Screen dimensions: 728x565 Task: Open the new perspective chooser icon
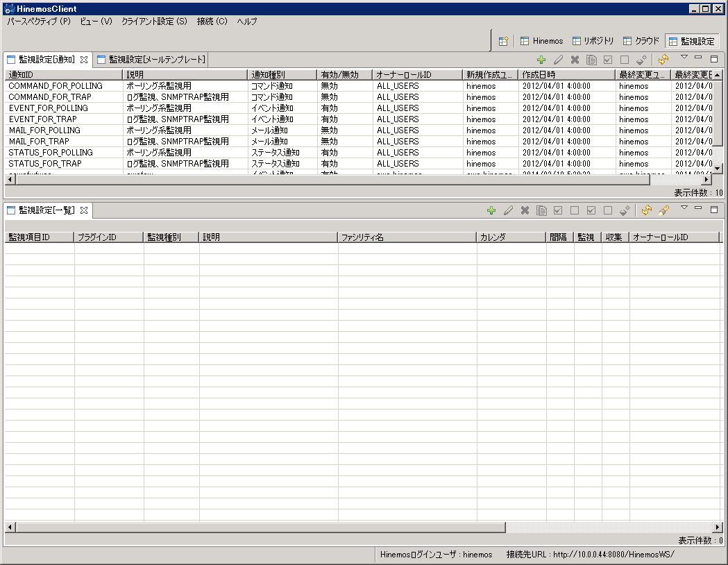[503, 42]
